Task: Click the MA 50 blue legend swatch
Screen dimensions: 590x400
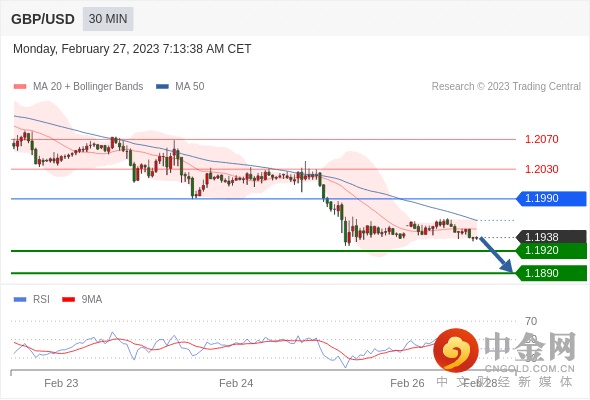Action: (x=162, y=87)
